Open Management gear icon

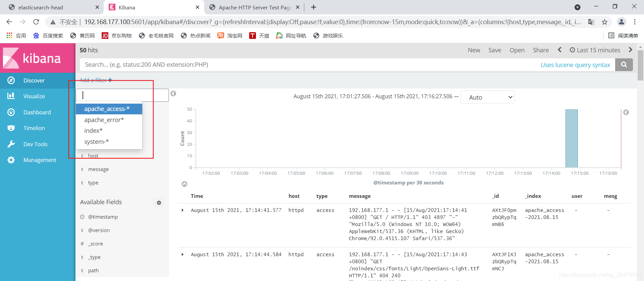(11, 160)
